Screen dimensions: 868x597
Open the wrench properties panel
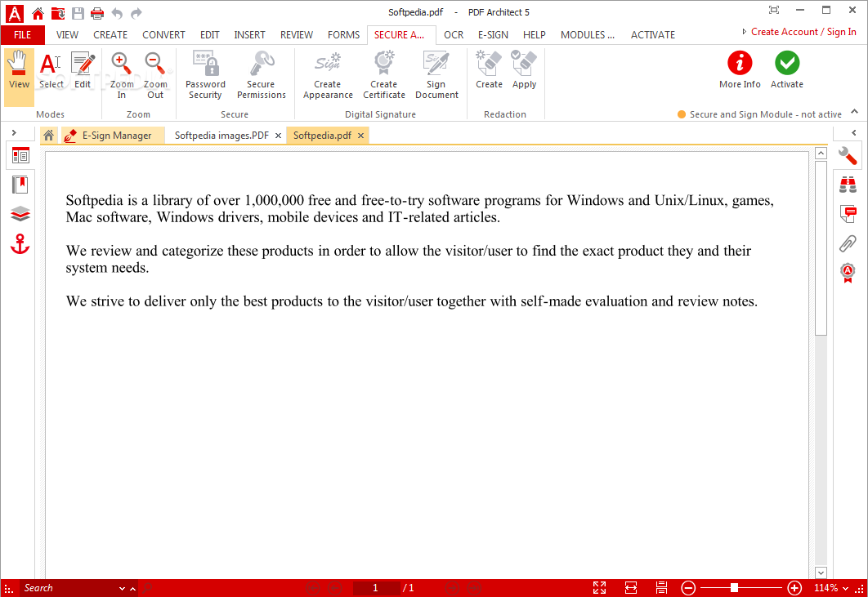point(848,156)
